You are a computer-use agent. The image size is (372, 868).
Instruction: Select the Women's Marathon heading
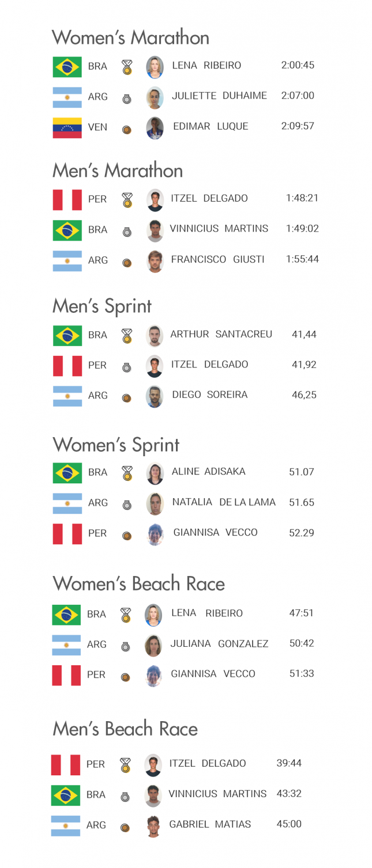click(131, 37)
